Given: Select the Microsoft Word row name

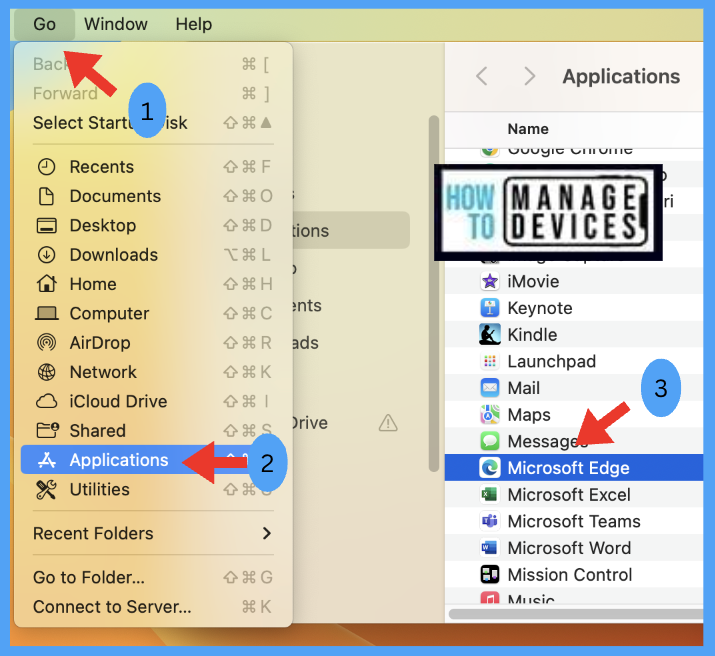Looking at the screenshot, I should tap(570, 548).
